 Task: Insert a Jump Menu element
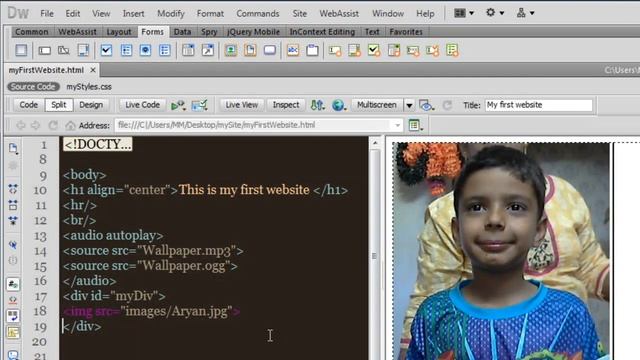[208, 50]
